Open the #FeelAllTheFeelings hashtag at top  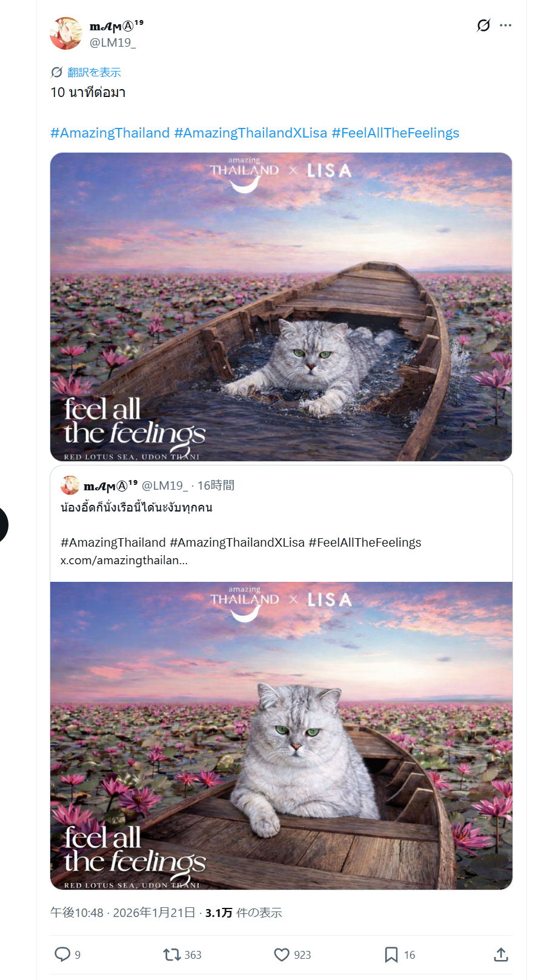tap(396, 133)
